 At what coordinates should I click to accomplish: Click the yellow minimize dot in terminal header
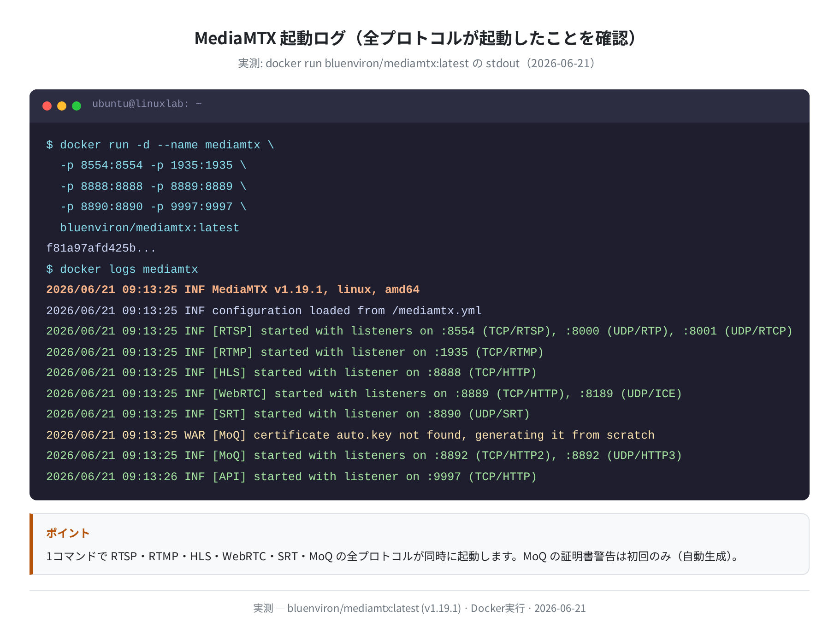[x=62, y=106]
